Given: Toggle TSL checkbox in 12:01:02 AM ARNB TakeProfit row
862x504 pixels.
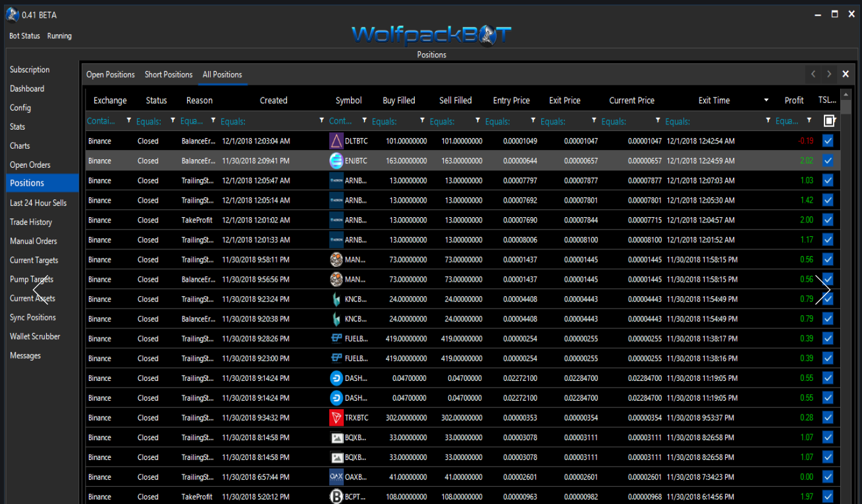Looking at the screenshot, I should click(828, 220).
